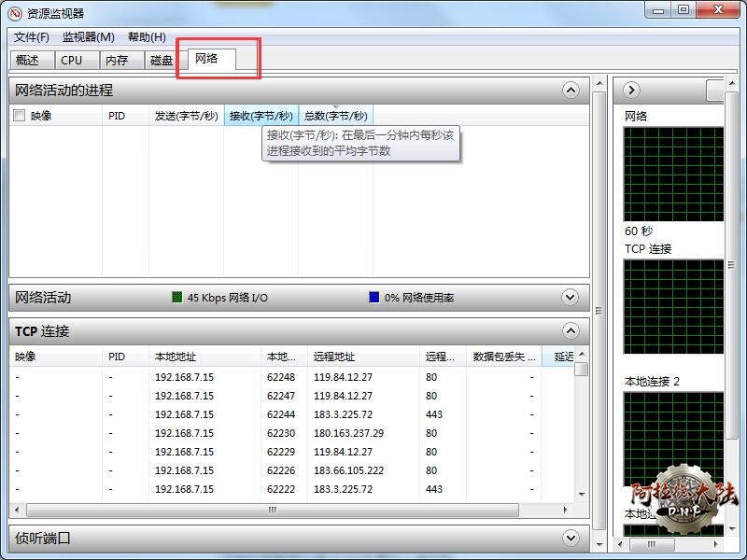Click the green 网络 I/O legend square
This screenshot has width=747, height=560.
[x=177, y=298]
